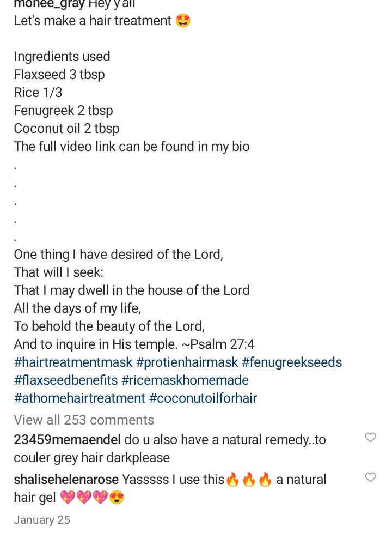This screenshot has height=545, width=392.
Task: Tap the fire emojis in shalisehelenarose's comment
Action: click(249, 480)
